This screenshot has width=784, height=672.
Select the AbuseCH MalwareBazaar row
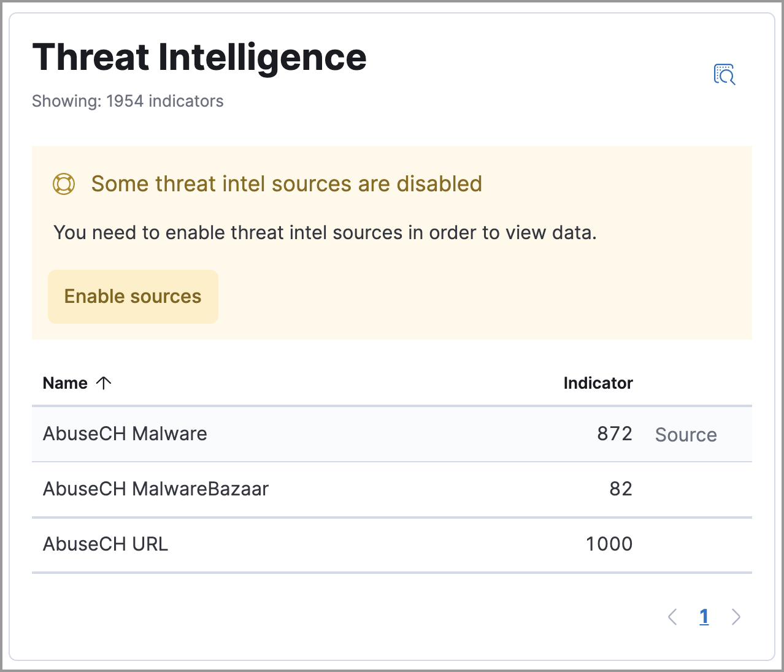156,489
